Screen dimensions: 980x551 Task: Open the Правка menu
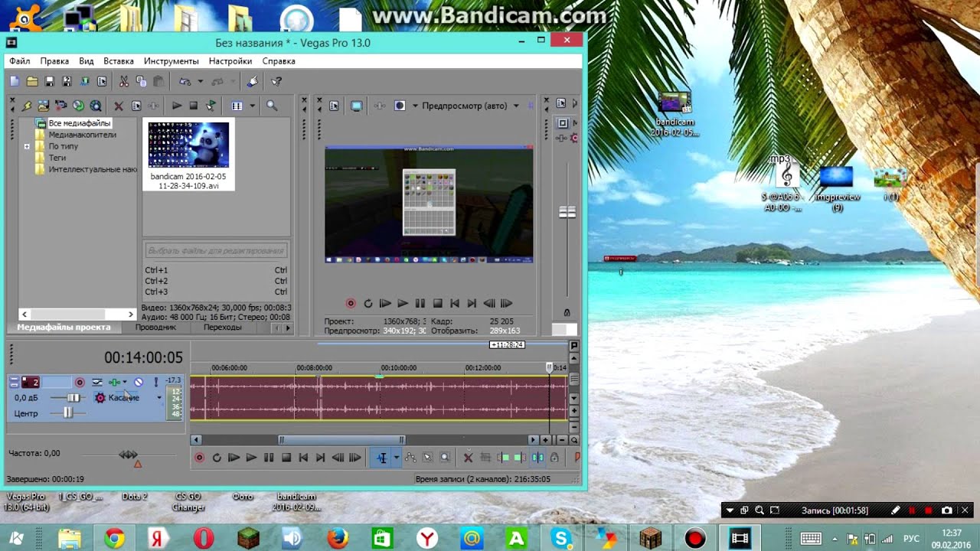coord(54,61)
